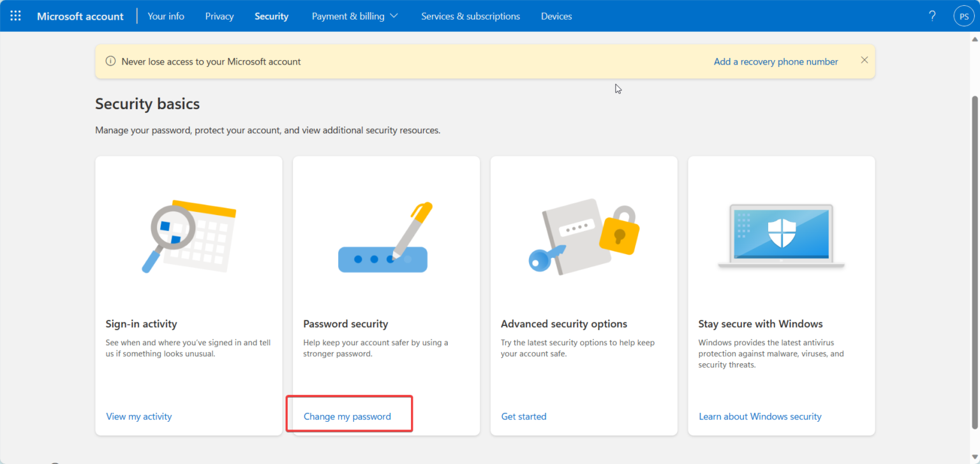The image size is (980, 464).
Task: Open Services & subscriptions page
Action: pos(470,16)
